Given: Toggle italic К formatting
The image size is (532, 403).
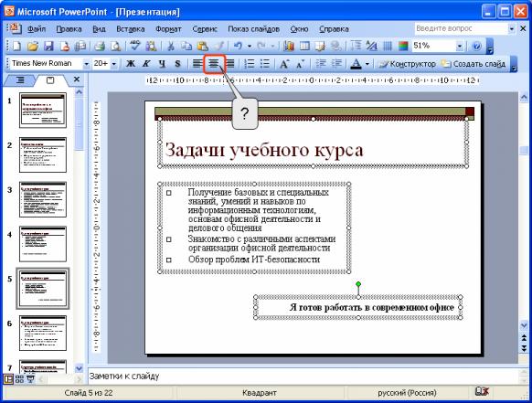Looking at the screenshot, I should [146, 63].
